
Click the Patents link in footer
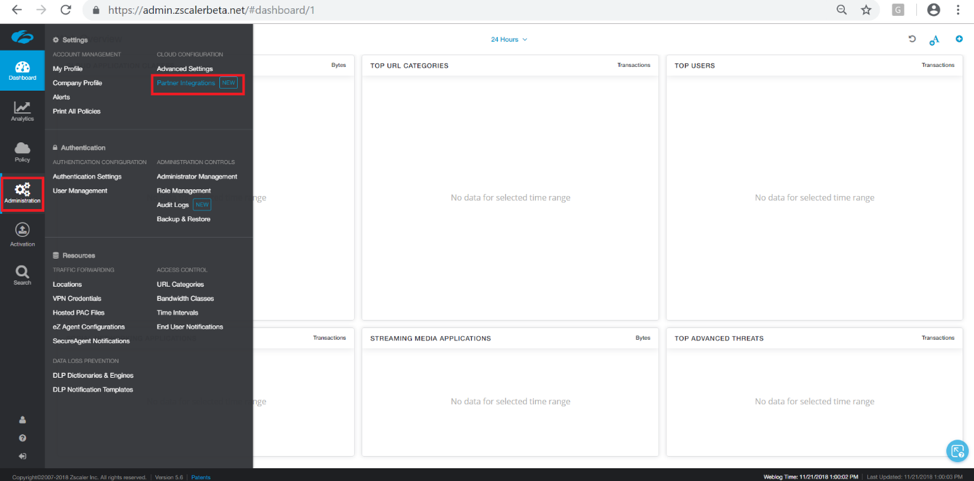tap(201, 477)
